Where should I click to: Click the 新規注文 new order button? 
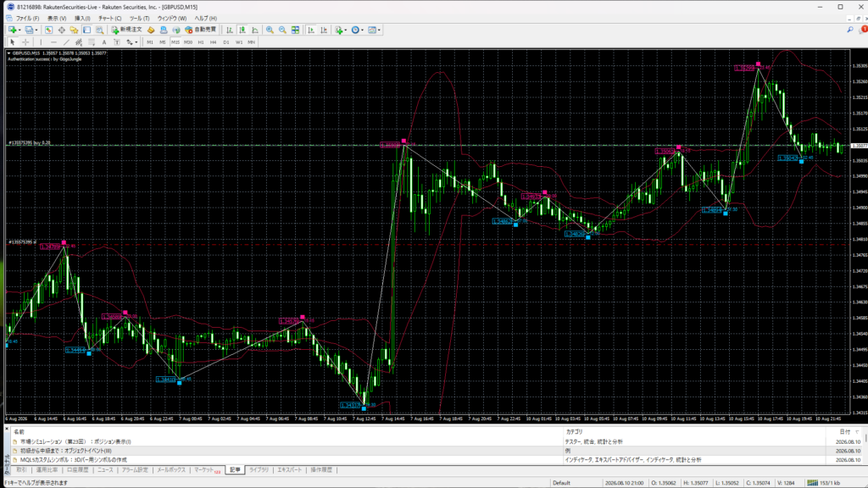point(127,30)
